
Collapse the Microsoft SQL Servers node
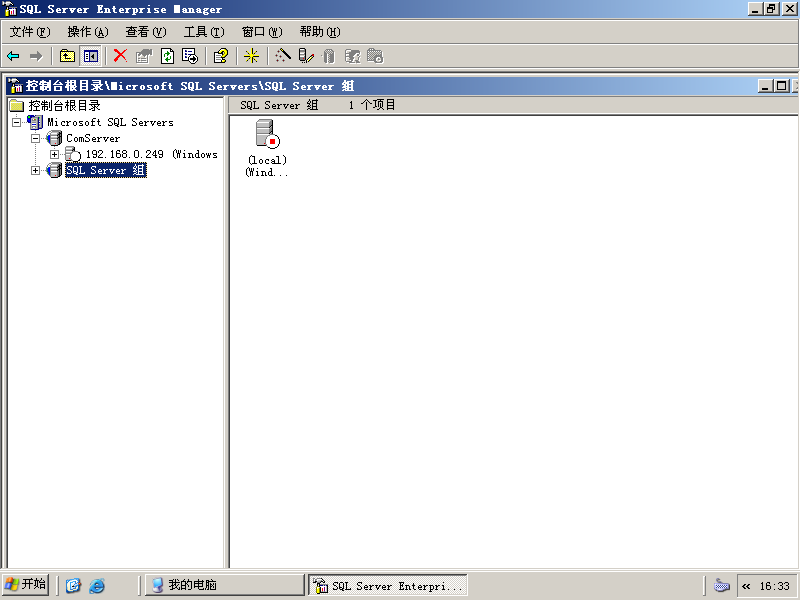pyautogui.click(x=17, y=122)
